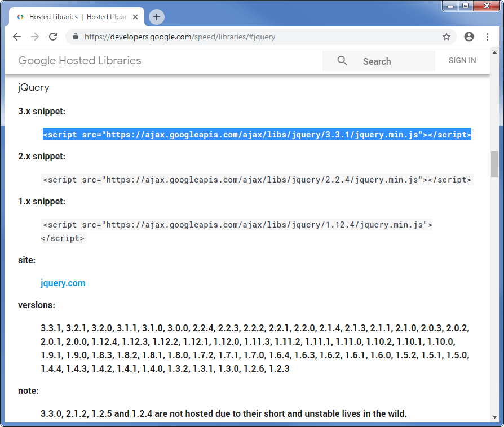Go back to the previous page
The height and width of the screenshot is (427, 504).
(17, 37)
